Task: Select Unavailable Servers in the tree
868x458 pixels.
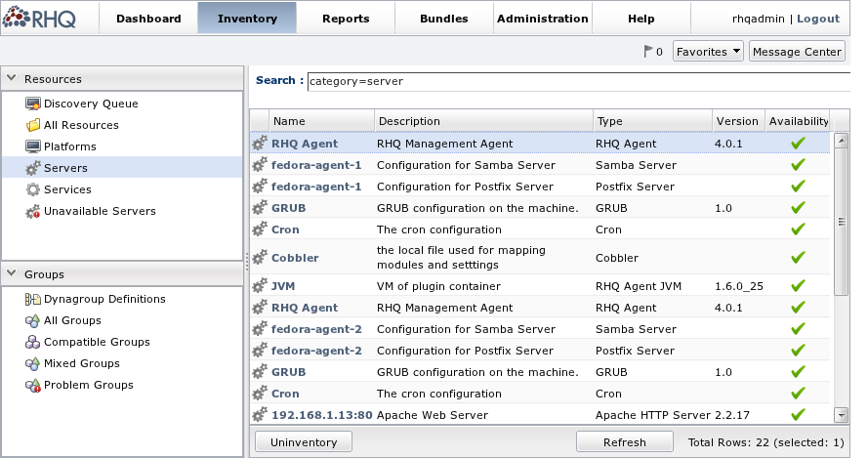Action: click(x=100, y=211)
